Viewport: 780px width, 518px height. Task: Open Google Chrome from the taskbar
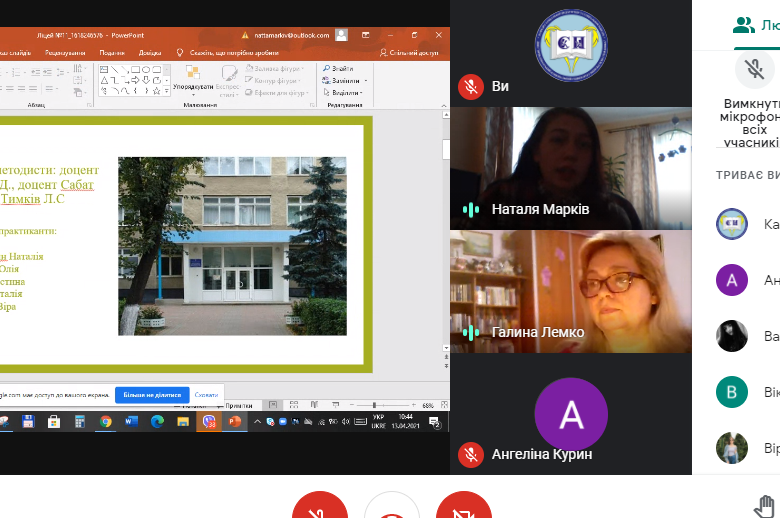click(105, 422)
